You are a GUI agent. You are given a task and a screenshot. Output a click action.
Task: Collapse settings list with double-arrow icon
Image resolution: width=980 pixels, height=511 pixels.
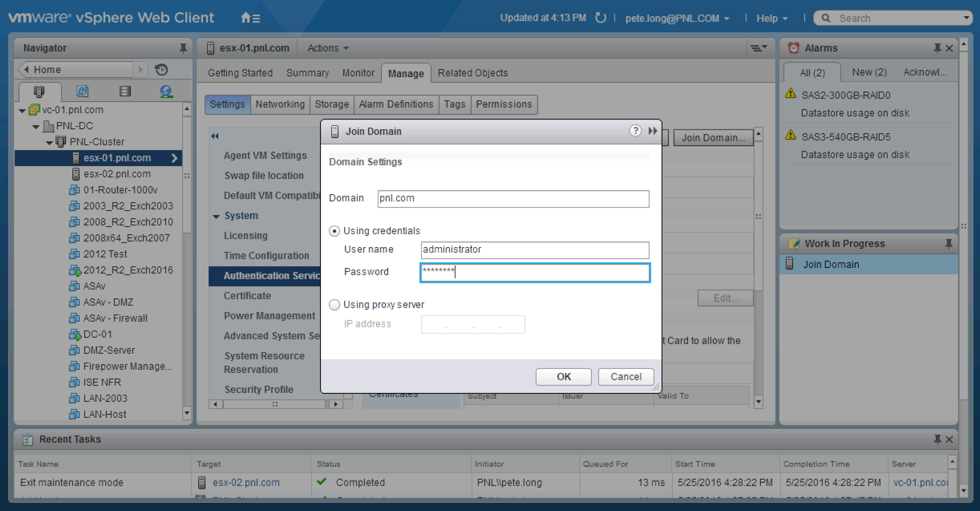pos(215,136)
